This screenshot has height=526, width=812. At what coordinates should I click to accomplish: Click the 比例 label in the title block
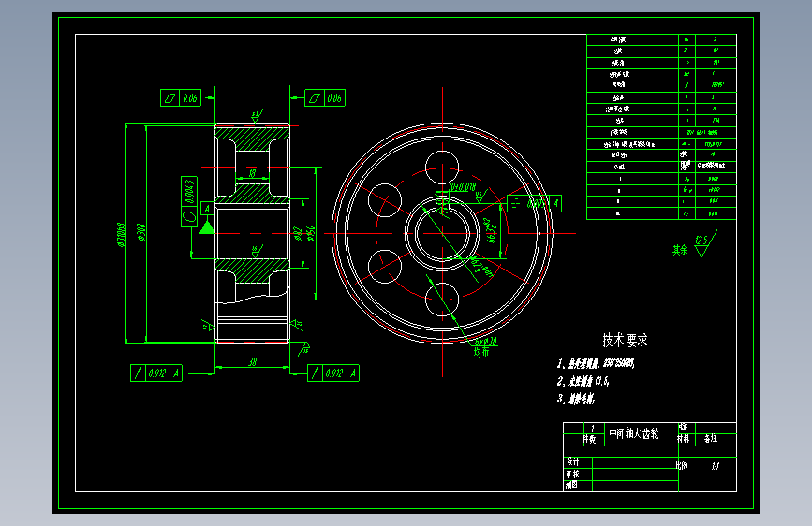pos(682,465)
